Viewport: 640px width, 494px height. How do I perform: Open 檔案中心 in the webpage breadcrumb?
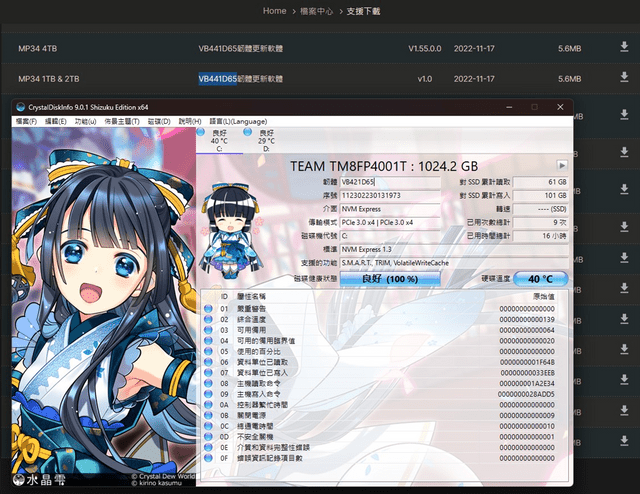[316, 11]
